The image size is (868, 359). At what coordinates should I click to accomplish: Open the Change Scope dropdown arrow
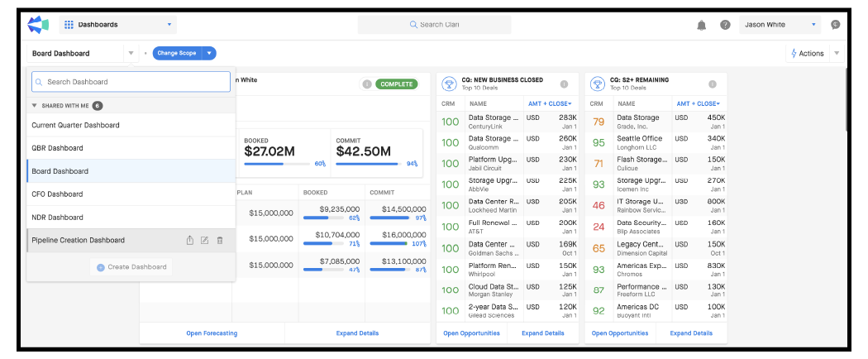(209, 53)
